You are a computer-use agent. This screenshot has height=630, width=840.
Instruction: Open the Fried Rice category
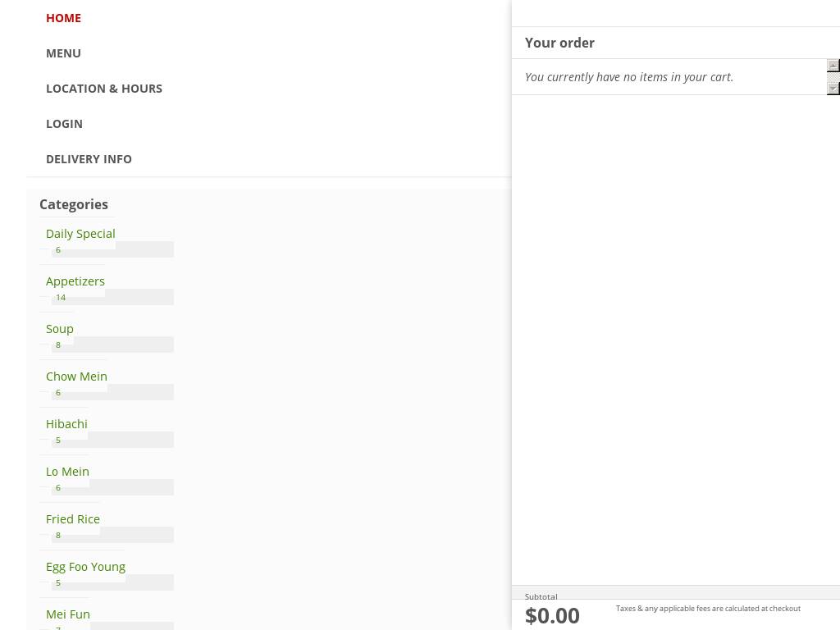coord(73,519)
